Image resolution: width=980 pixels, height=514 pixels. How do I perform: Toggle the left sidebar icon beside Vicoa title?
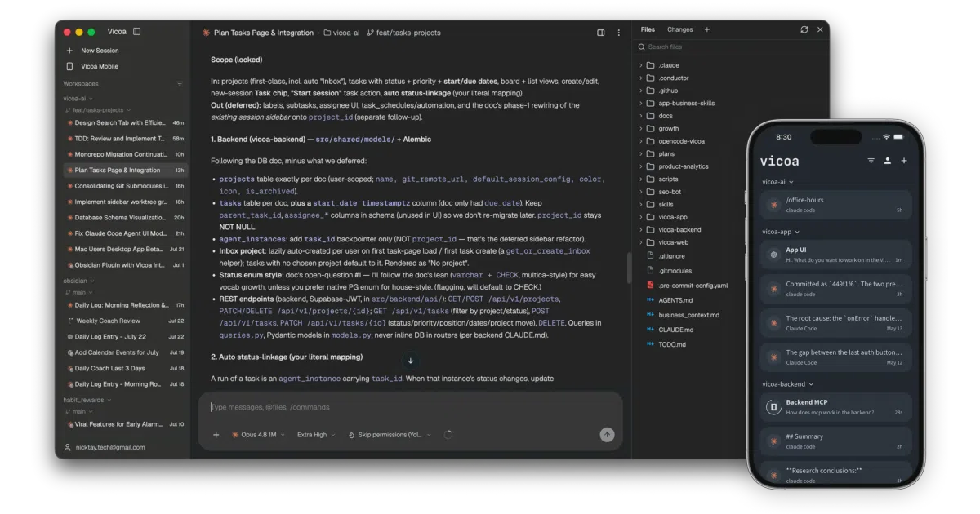136,32
